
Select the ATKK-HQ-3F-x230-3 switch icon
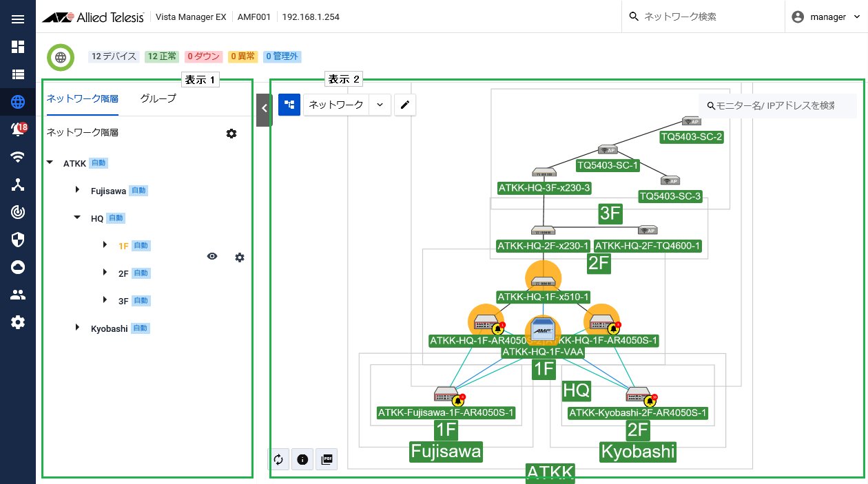tap(544, 172)
